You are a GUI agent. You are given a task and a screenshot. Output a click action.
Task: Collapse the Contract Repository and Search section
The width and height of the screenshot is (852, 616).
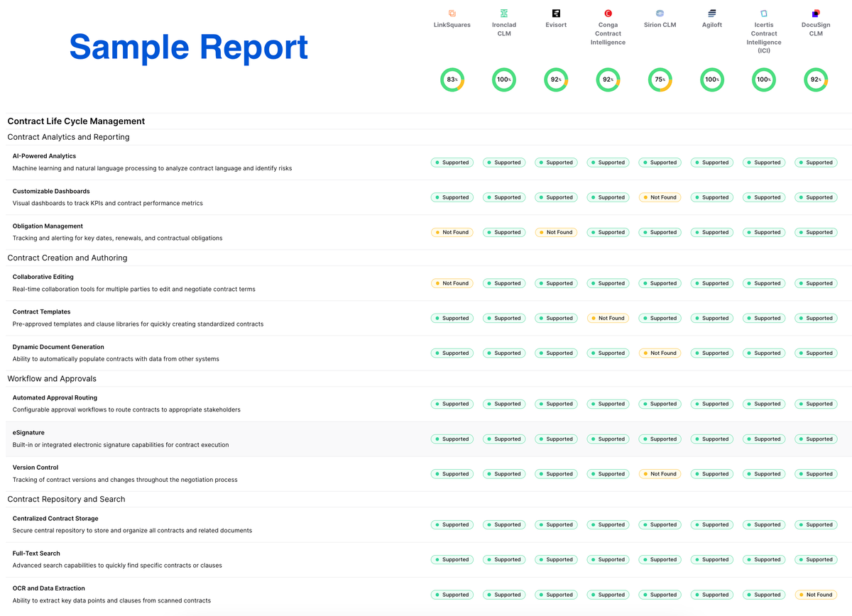pos(66,499)
